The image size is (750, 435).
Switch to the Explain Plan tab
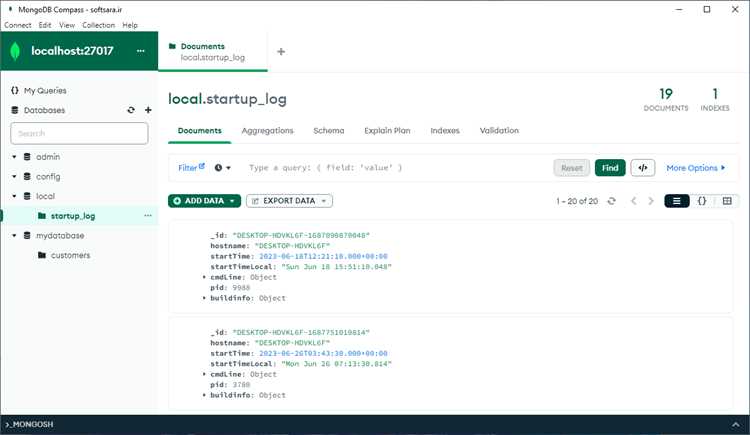click(387, 131)
